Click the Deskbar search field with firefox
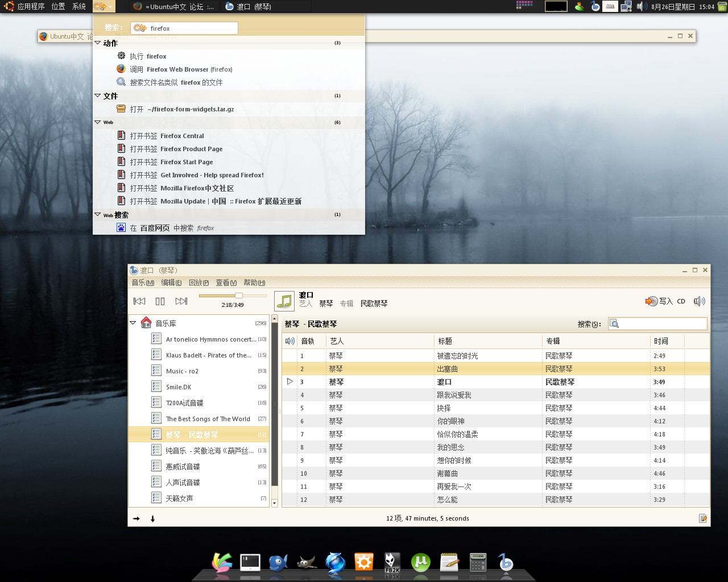This screenshot has width=728, height=582. click(184, 28)
